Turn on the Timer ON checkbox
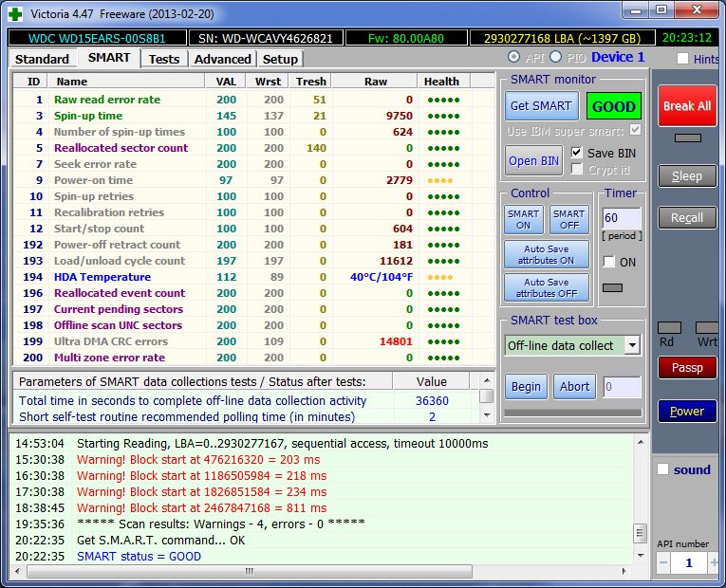726x588 pixels. coord(609,262)
